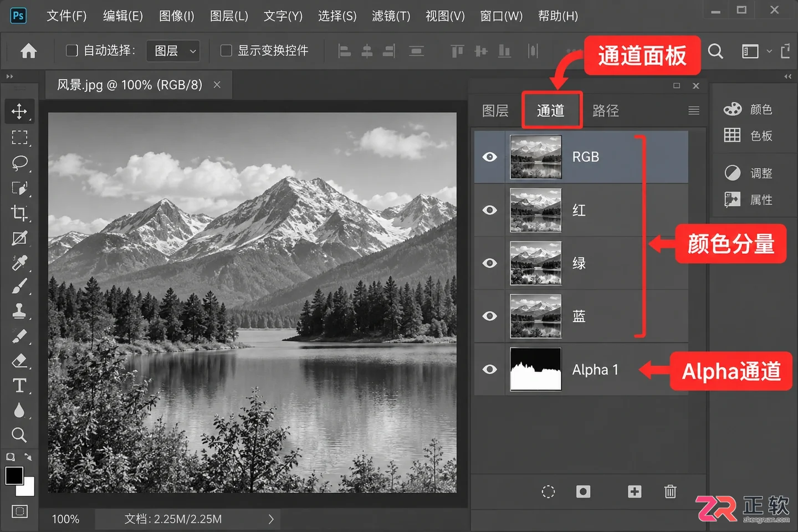Open the 图层 auto-select dropdown
The image size is (798, 532).
173,51
